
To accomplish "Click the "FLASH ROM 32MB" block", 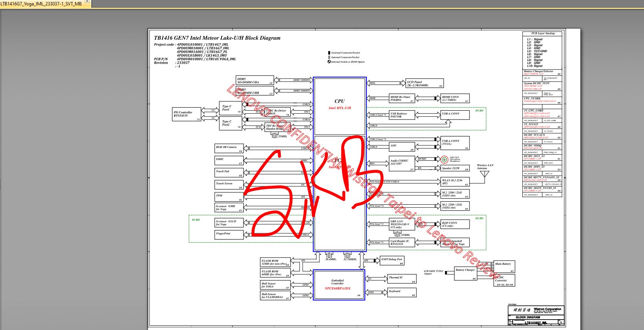I will click(x=275, y=263).
